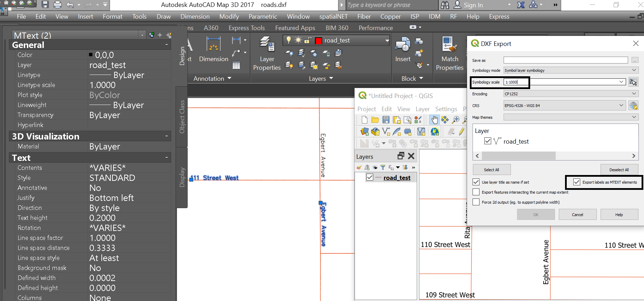This screenshot has width=644, height=301.
Task: Click the Quick Select icon in Properties palette
Action: (x=169, y=35)
